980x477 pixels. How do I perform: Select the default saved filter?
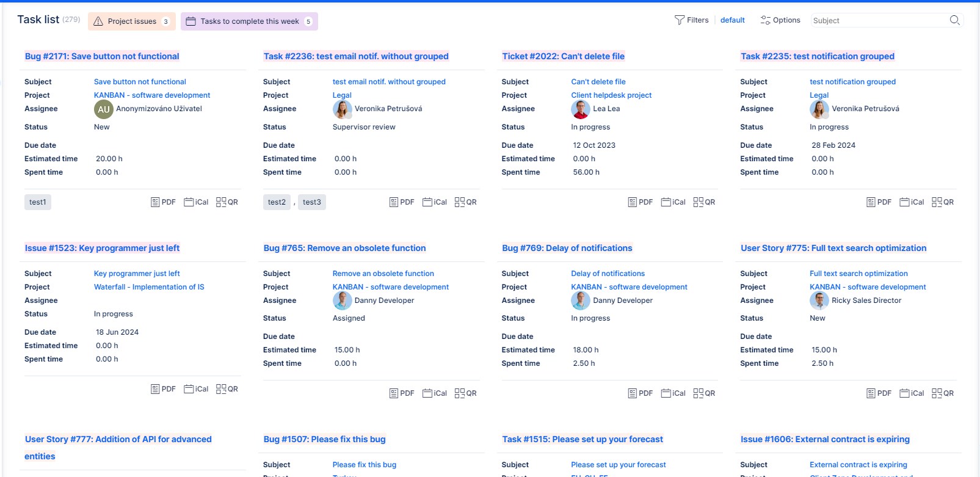click(x=732, y=20)
